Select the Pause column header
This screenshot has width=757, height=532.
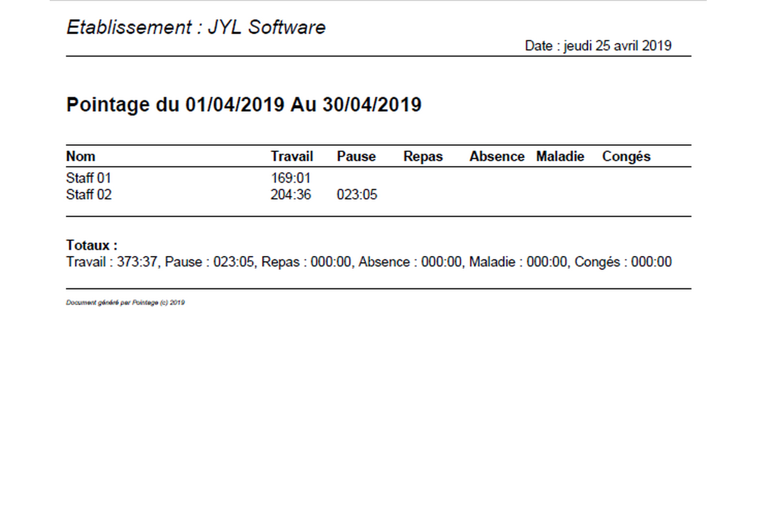tap(356, 157)
